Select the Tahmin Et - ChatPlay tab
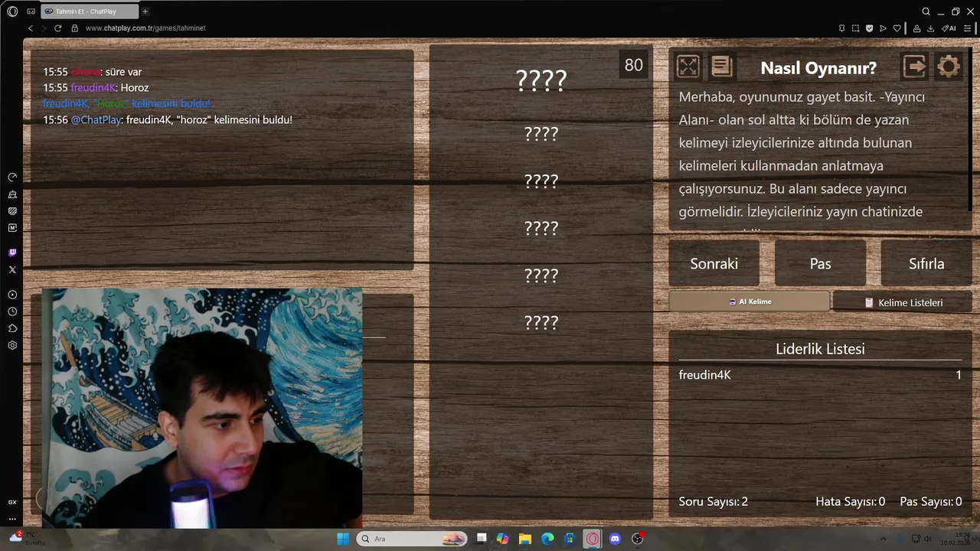 89,11
